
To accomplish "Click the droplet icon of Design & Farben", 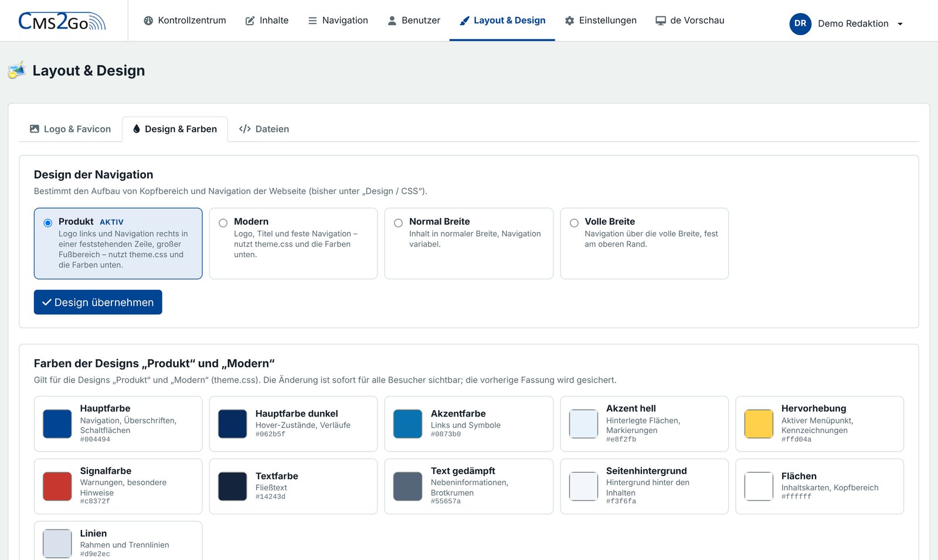I will 137,129.
